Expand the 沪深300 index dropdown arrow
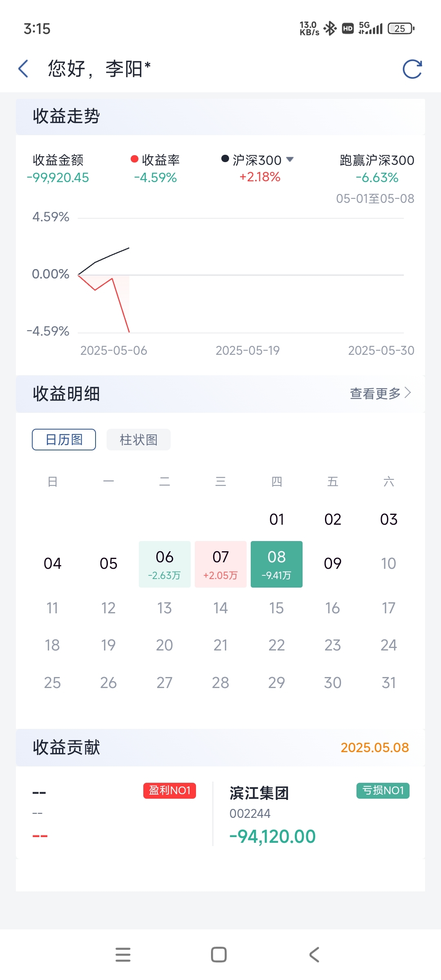The image size is (441, 980). coord(290,159)
